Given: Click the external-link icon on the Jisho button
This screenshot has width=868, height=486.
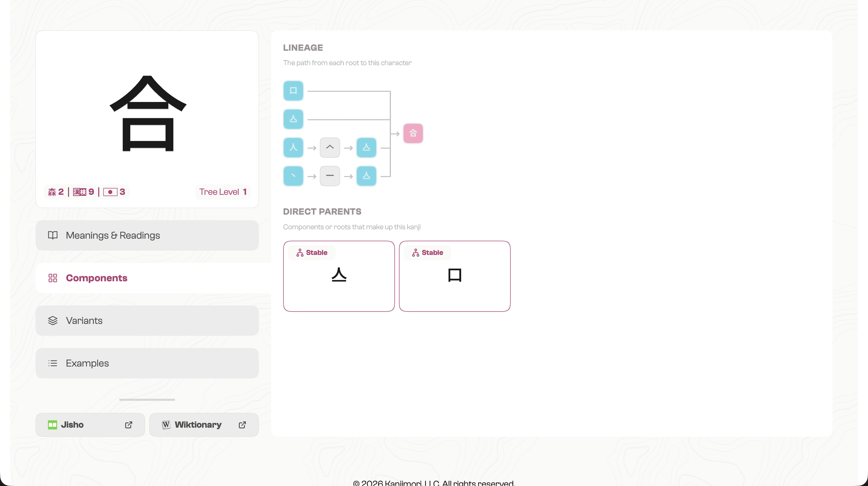Looking at the screenshot, I should (x=128, y=425).
